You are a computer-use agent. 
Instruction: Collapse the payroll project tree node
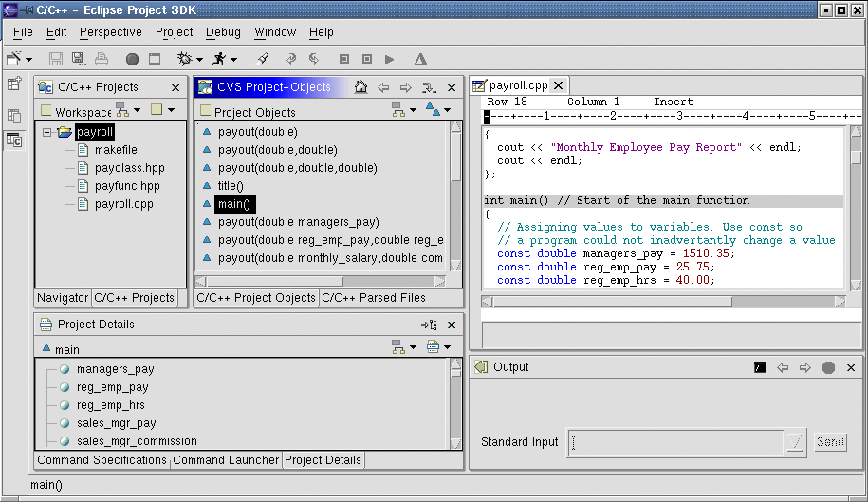(46, 132)
